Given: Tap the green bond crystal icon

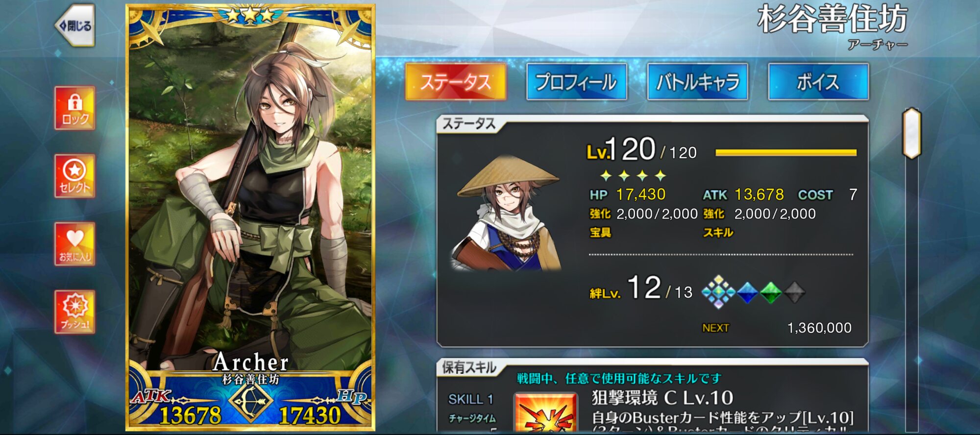Looking at the screenshot, I should [x=771, y=292].
